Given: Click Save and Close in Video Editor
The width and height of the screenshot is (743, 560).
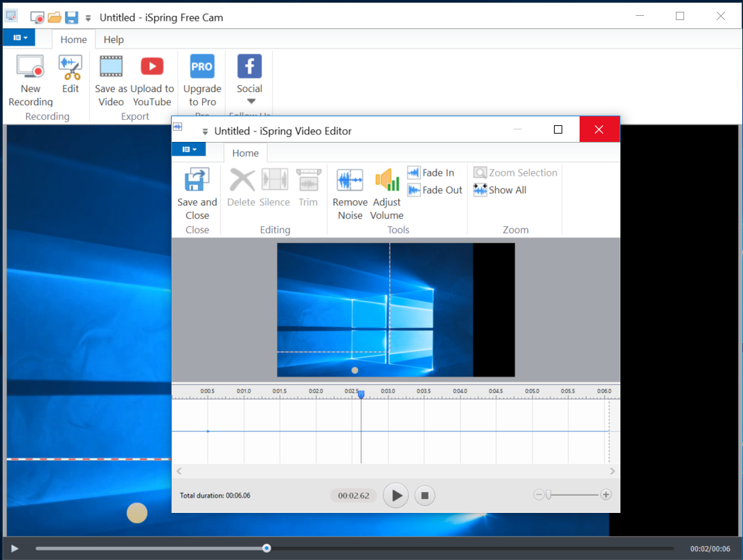Looking at the screenshot, I should [197, 194].
